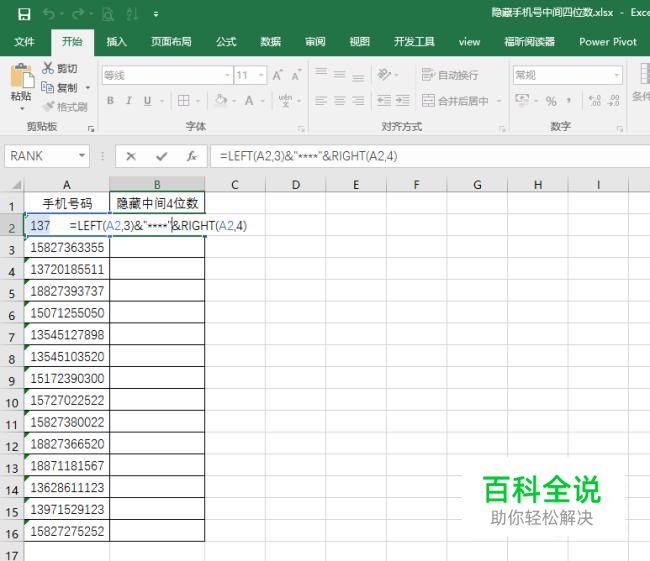
Task: Open the 文件 File tab
Action: (x=24, y=41)
